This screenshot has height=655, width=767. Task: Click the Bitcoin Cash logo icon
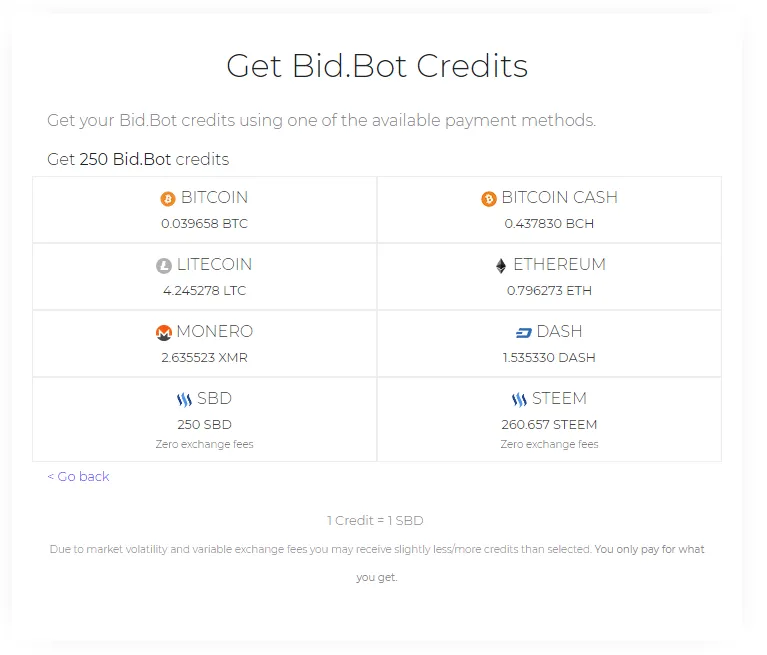point(488,199)
